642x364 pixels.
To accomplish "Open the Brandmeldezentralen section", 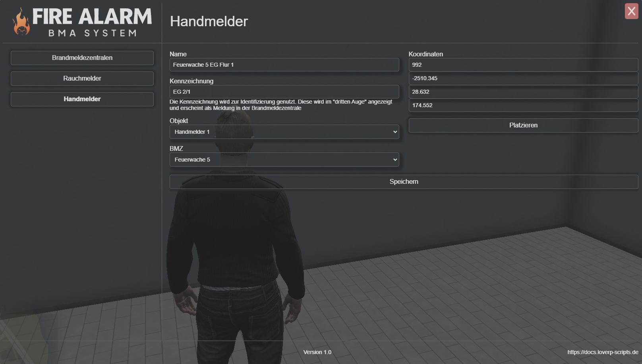I will [x=82, y=58].
